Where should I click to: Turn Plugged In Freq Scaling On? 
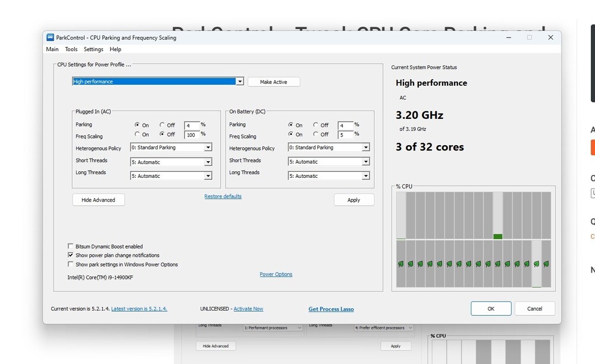click(137, 134)
